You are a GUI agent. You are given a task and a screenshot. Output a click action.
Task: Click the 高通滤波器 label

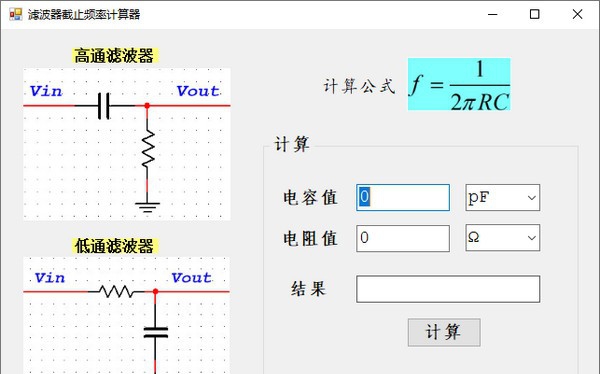point(114,56)
